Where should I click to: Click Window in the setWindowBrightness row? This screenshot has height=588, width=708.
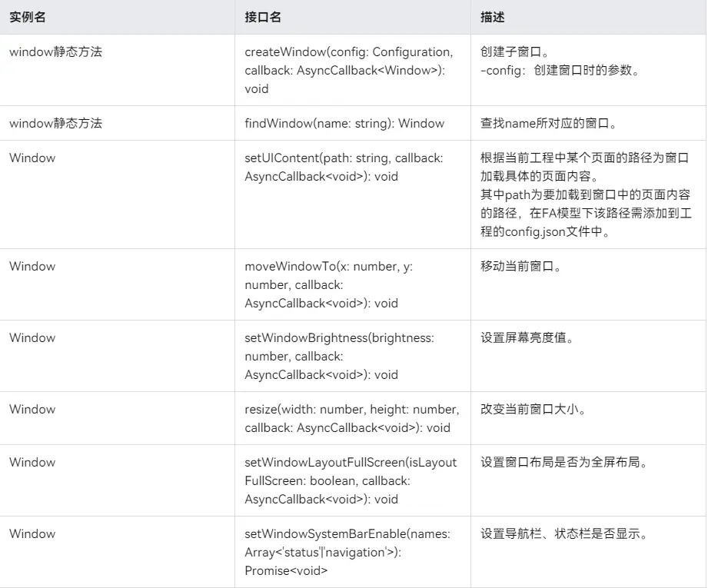[x=32, y=337]
